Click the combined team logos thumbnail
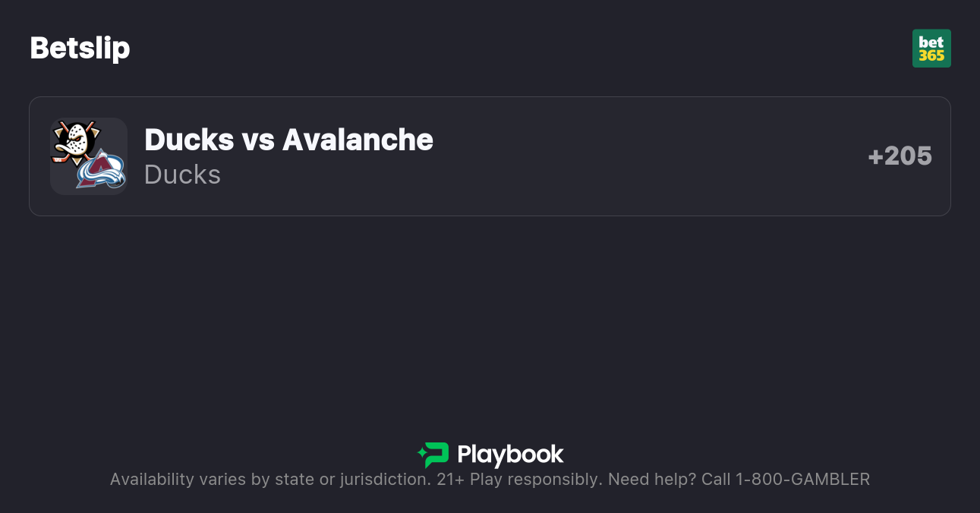 pyautogui.click(x=88, y=156)
